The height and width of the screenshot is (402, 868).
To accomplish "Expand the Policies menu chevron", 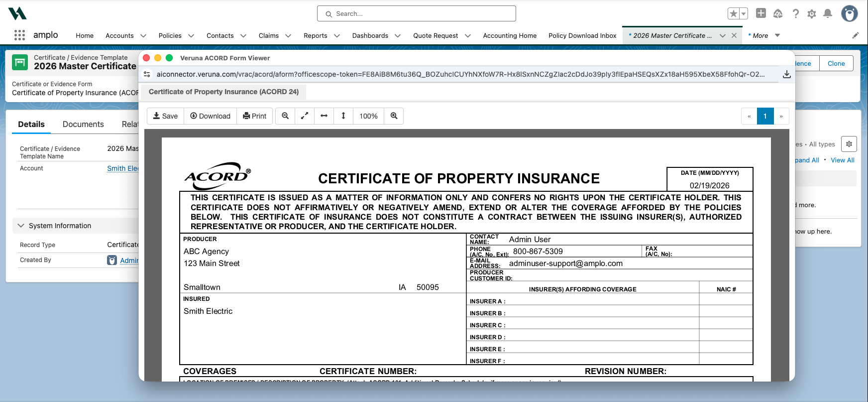I will [x=191, y=36].
